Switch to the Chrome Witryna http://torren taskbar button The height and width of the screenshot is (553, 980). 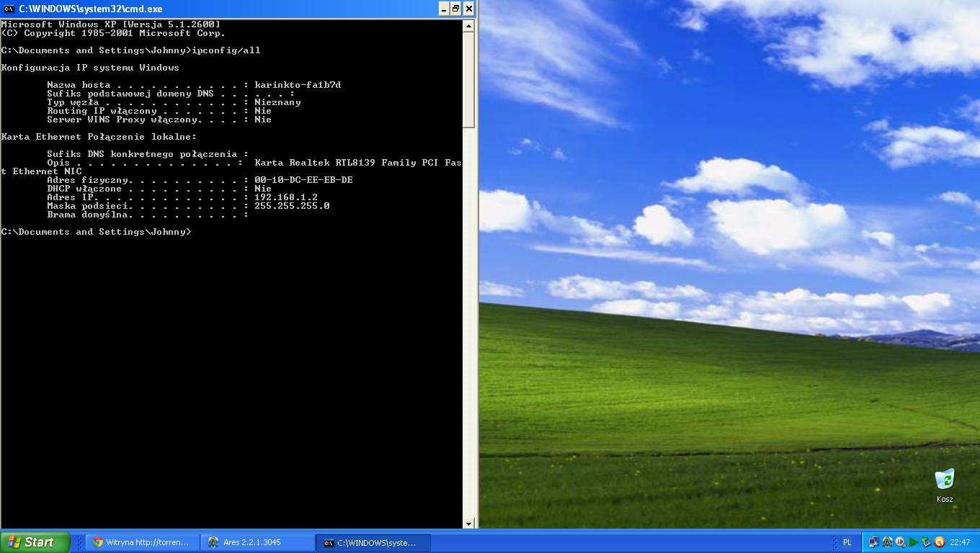click(143, 542)
